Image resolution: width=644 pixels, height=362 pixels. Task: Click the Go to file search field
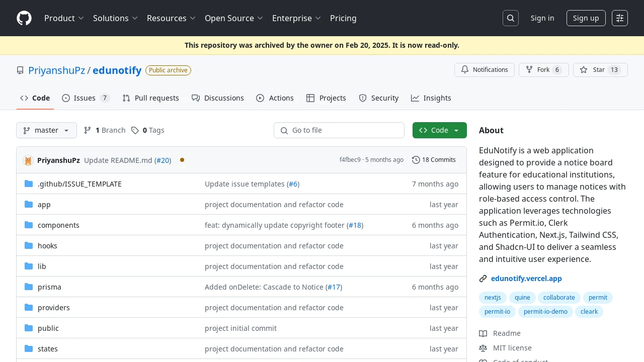pyautogui.click(x=339, y=130)
